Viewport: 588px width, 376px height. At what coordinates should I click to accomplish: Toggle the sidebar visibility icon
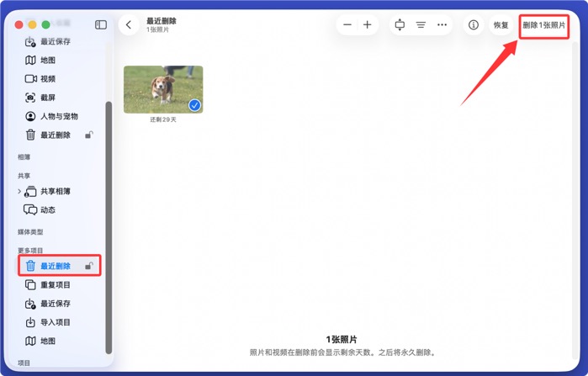(100, 24)
